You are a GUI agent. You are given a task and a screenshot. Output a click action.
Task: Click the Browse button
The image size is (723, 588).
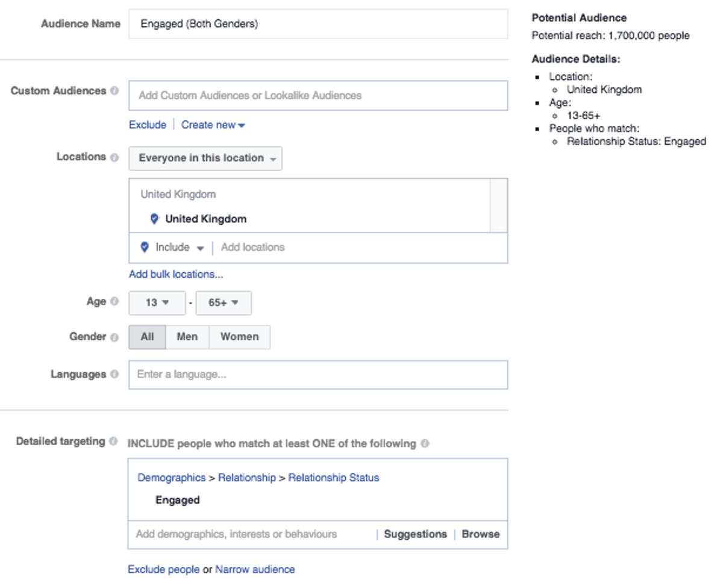481,534
